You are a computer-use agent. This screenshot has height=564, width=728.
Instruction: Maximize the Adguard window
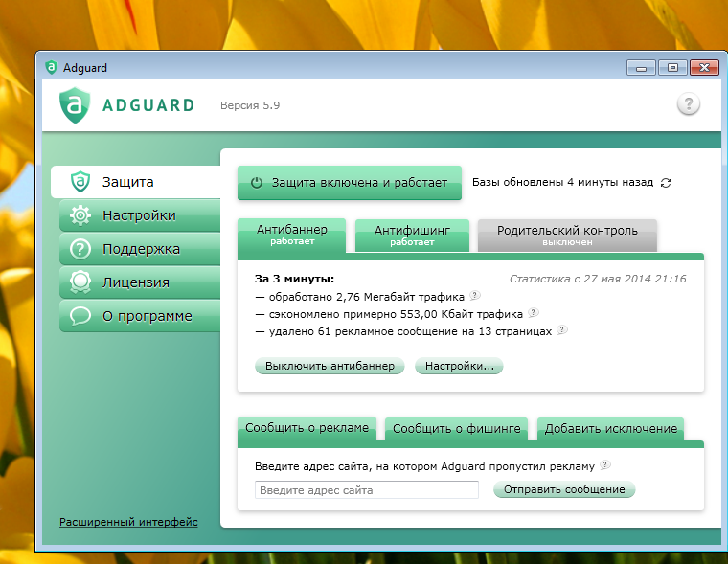pos(672,68)
